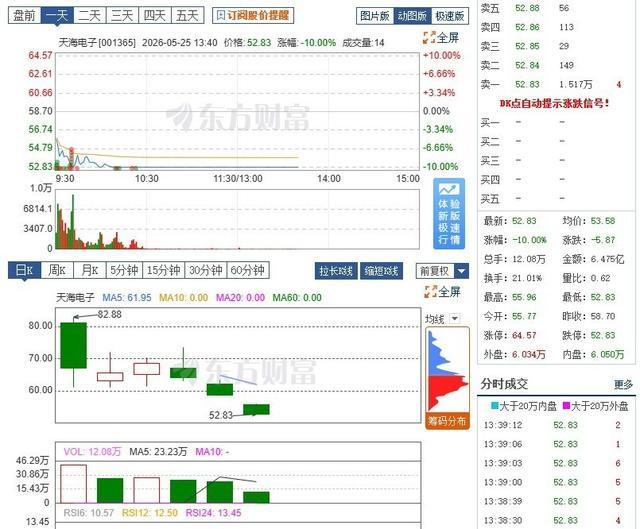Select the 60分钟 K-line tab

coord(248,270)
